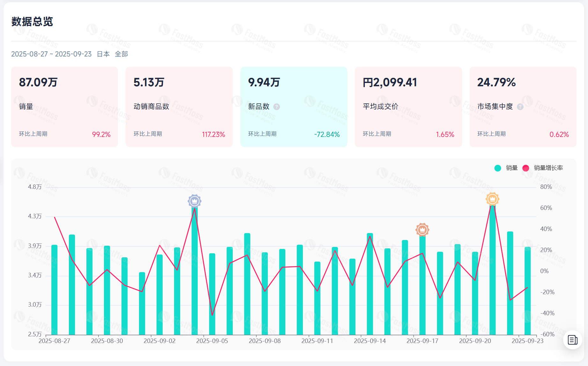Click the red 销量增长率 legend color dot

[526, 168]
